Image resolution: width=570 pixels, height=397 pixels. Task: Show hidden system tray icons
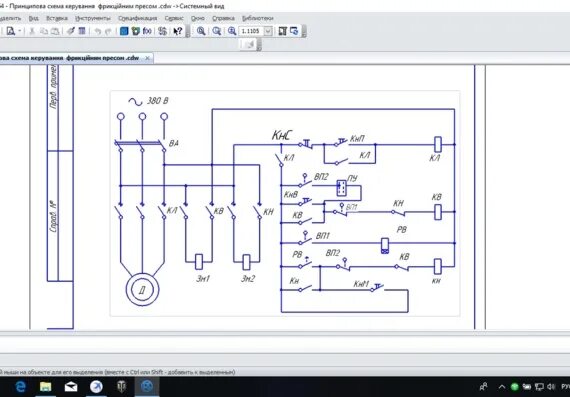coord(502,386)
